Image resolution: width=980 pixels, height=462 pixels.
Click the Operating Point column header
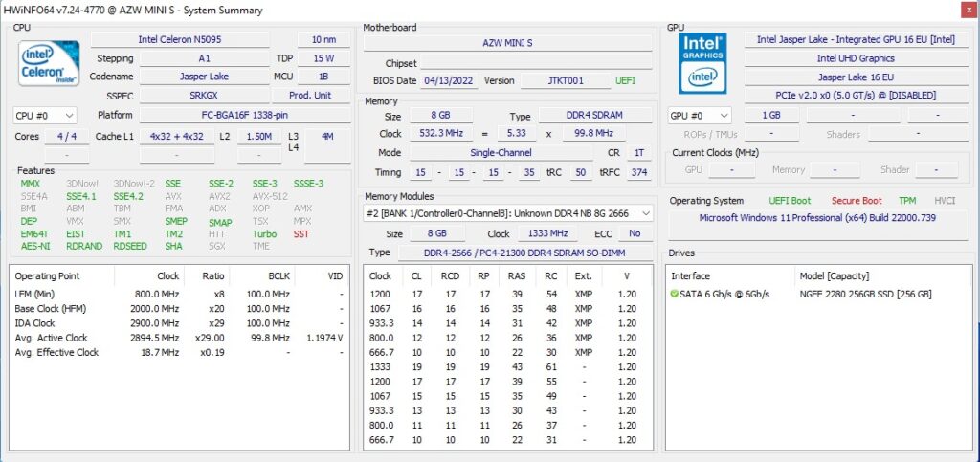(47, 275)
